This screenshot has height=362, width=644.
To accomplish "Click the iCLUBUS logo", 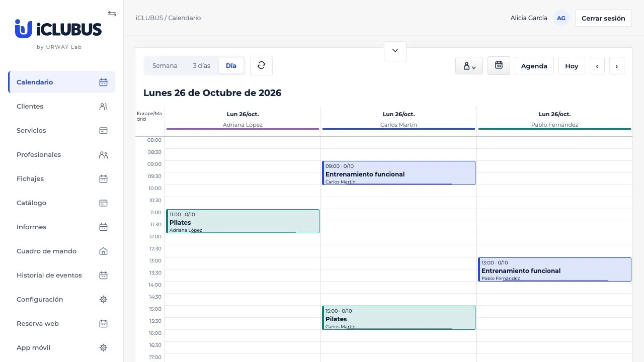I will 58,29.
